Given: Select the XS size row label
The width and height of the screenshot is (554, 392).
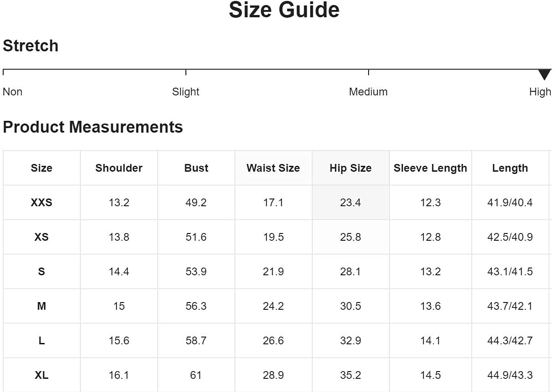Looking at the screenshot, I should [41, 237].
